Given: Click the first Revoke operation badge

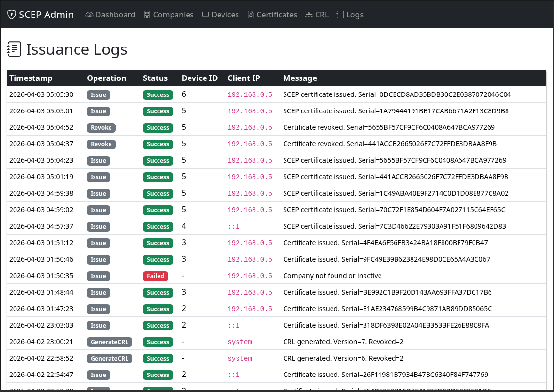Looking at the screenshot, I should 101,127.
